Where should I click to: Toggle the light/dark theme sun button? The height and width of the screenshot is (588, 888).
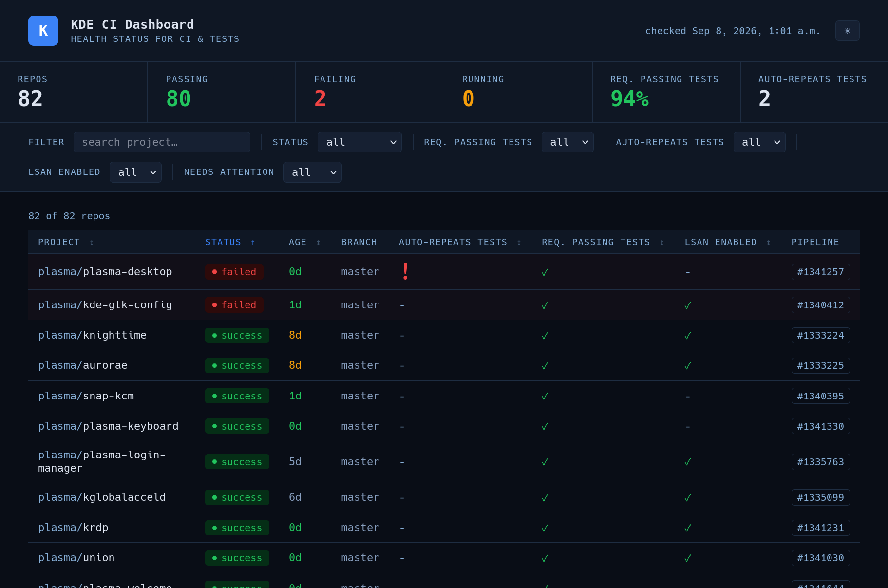coord(847,31)
